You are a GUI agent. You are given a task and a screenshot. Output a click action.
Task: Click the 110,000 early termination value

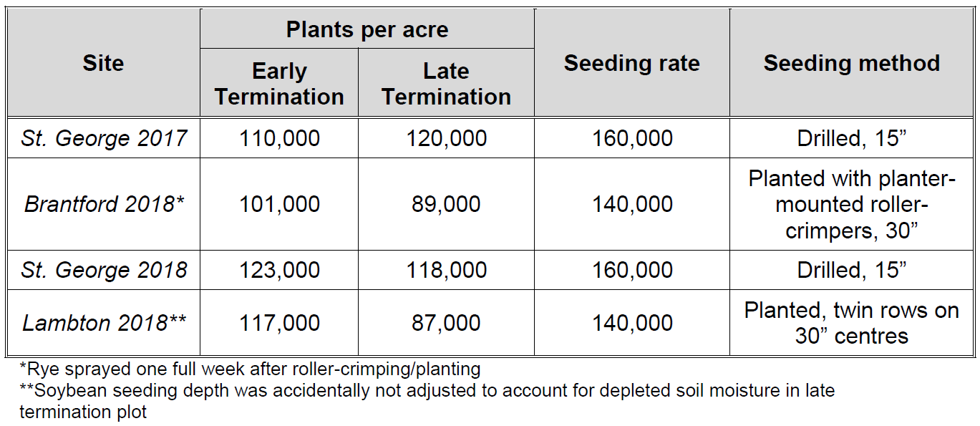[x=279, y=138]
